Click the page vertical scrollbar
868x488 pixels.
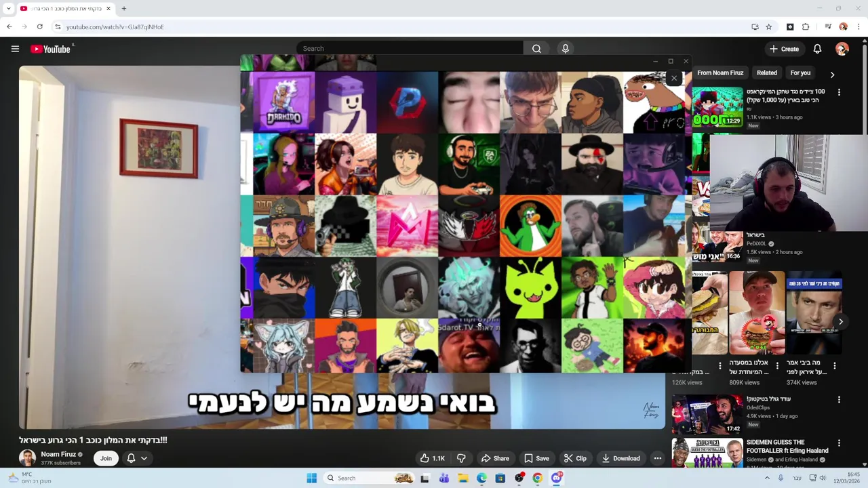(864, 88)
